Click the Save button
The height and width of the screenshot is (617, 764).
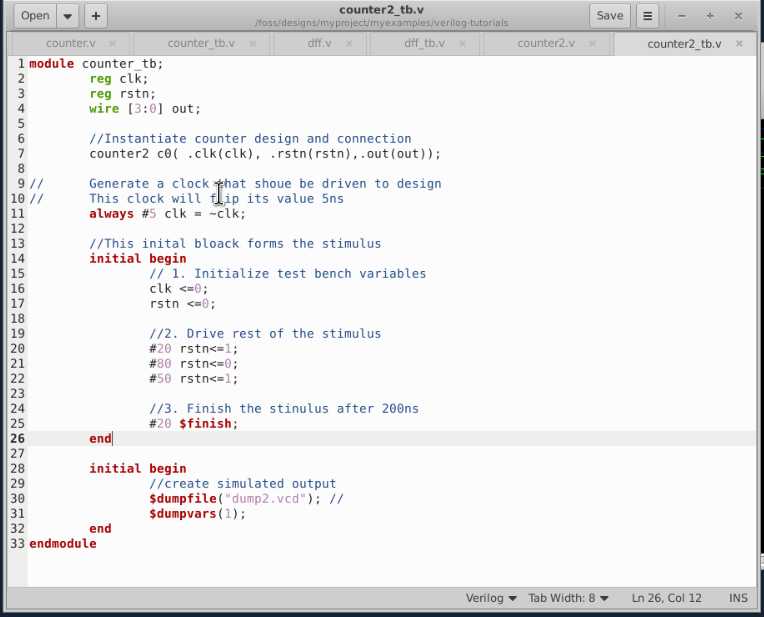[609, 15]
